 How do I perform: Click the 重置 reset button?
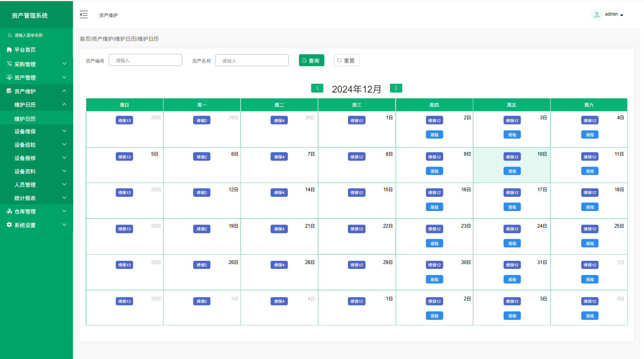tap(346, 60)
